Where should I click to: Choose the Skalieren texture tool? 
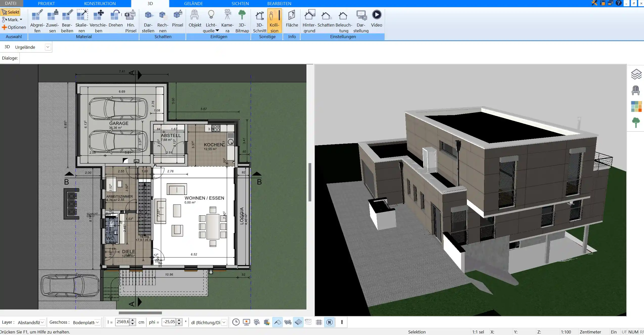[x=82, y=21]
